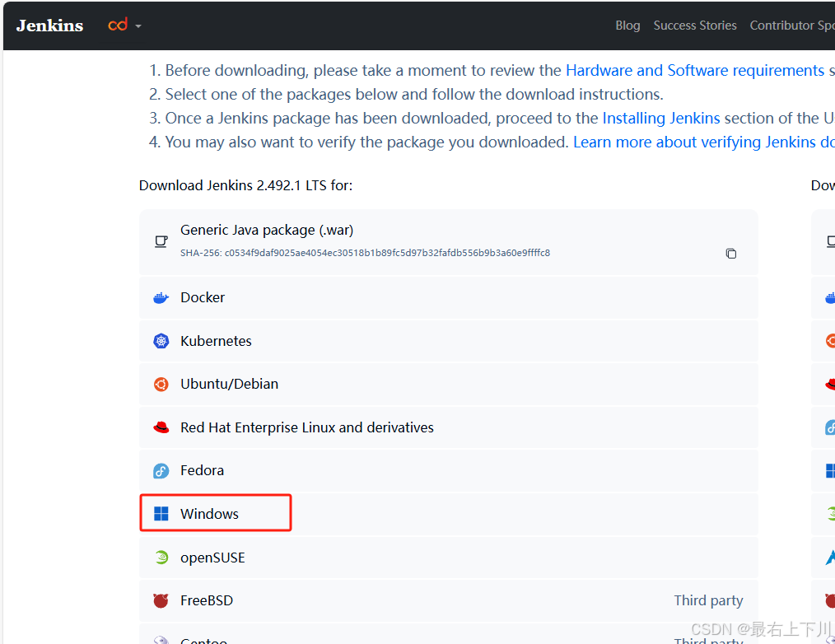835x644 pixels.
Task: Follow the Installing Jenkins link
Action: click(661, 118)
